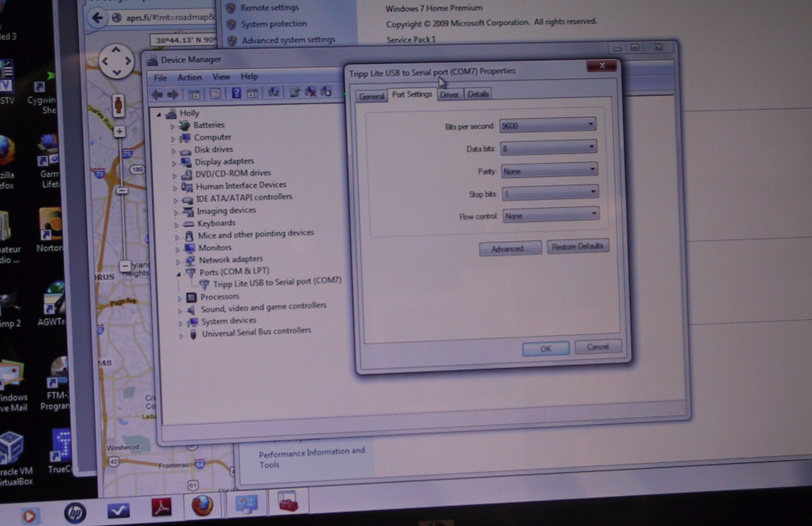Expand the Network adapters node

tap(178, 260)
